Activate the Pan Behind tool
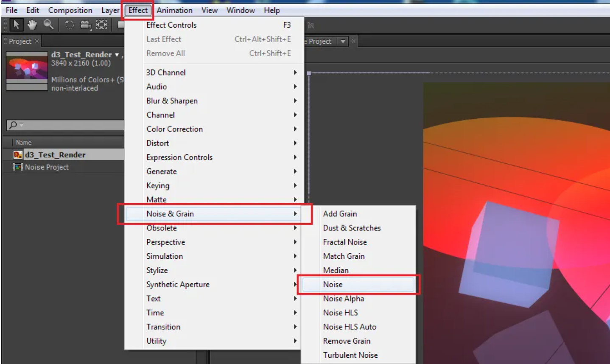Image resolution: width=610 pixels, height=364 pixels. 101,25
